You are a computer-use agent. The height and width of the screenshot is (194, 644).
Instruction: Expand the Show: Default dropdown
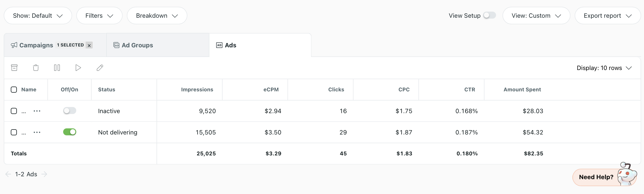coord(38,16)
